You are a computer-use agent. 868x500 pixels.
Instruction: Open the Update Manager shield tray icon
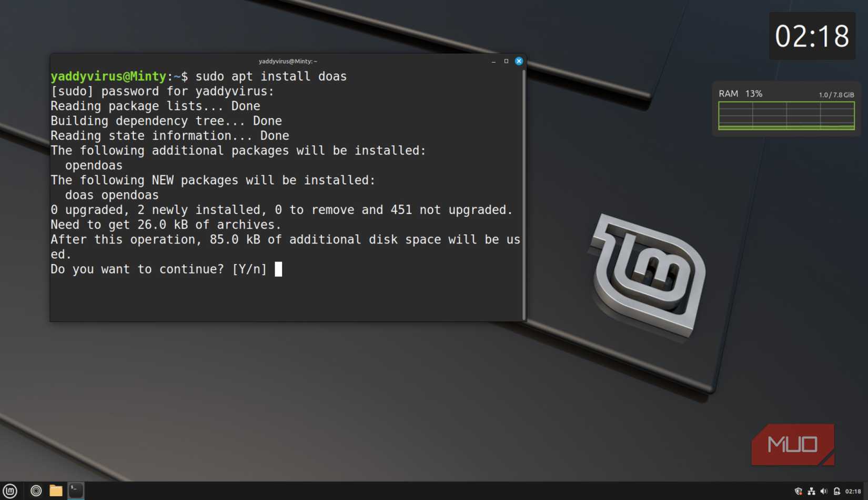(800, 492)
